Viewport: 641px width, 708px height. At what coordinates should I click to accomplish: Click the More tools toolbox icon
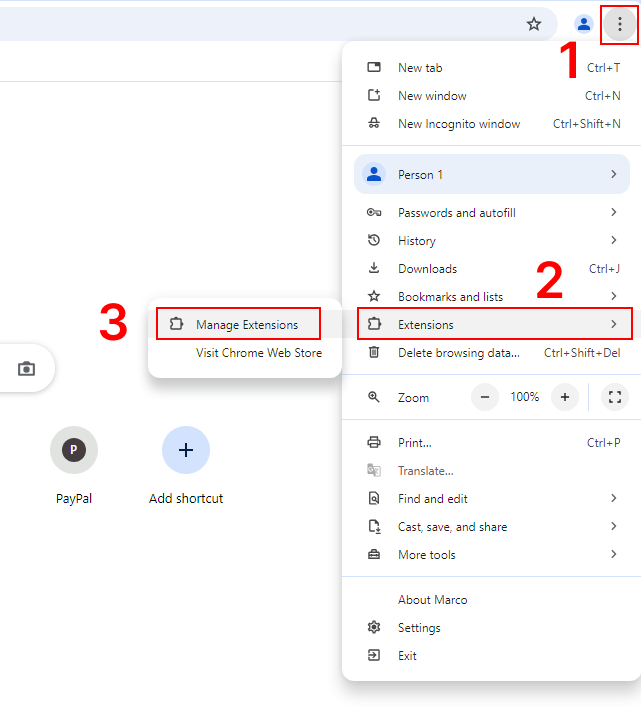point(374,554)
